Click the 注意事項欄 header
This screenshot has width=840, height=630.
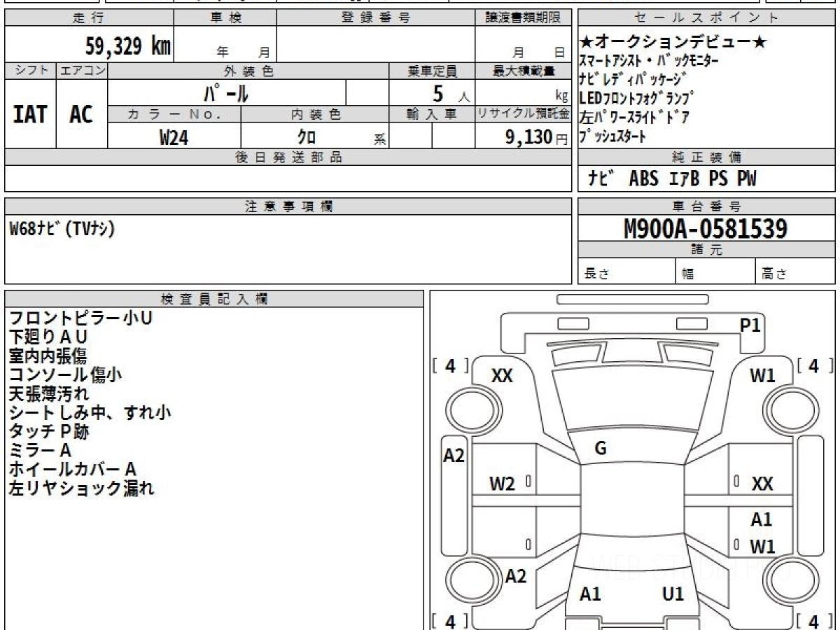288,206
